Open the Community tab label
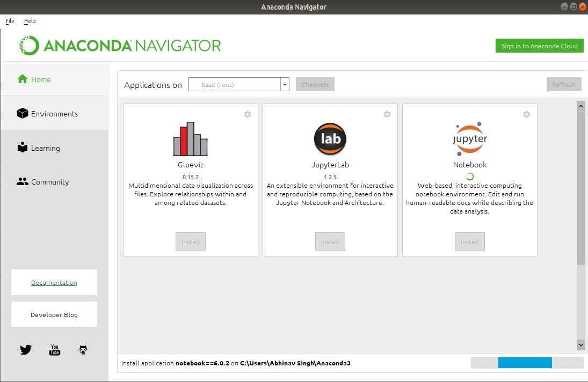 click(x=50, y=182)
